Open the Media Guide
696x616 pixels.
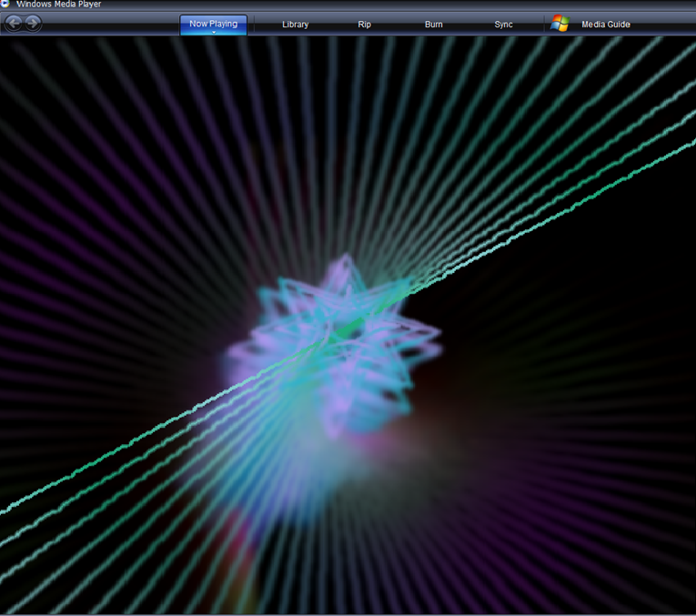click(x=605, y=25)
